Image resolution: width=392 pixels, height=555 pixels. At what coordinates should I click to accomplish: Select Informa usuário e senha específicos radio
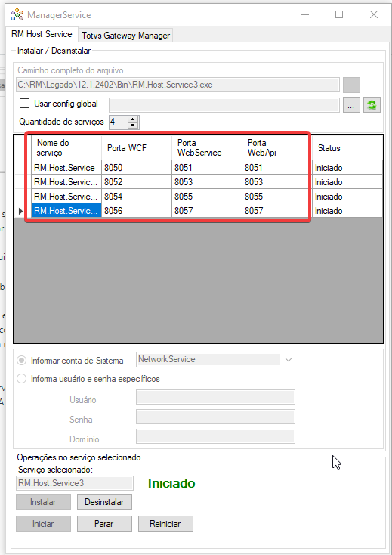click(x=22, y=378)
